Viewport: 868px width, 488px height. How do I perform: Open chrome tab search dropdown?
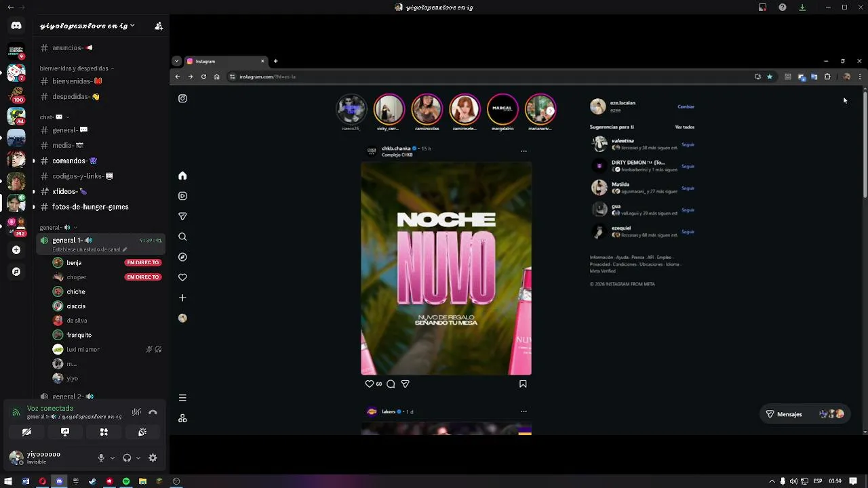pyautogui.click(x=176, y=61)
